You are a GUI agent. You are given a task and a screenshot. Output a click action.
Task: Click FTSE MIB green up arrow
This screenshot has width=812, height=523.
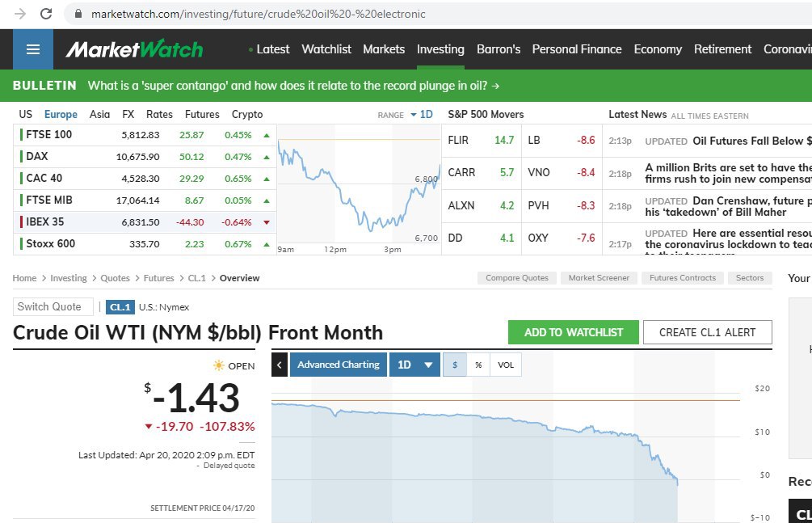(267, 200)
